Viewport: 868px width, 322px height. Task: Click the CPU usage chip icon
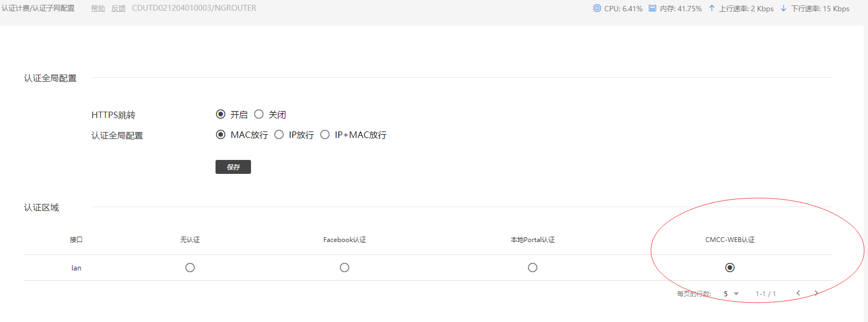(597, 9)
